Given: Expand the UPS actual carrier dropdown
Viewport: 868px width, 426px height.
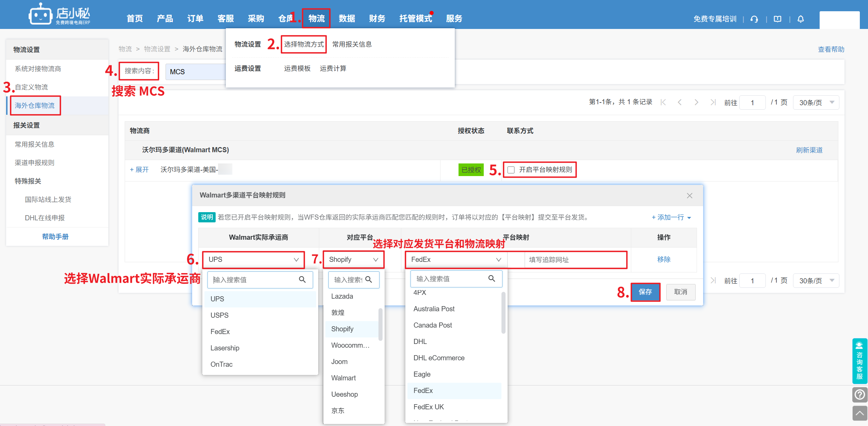Looking at the screenshot, I should (253, 259).
